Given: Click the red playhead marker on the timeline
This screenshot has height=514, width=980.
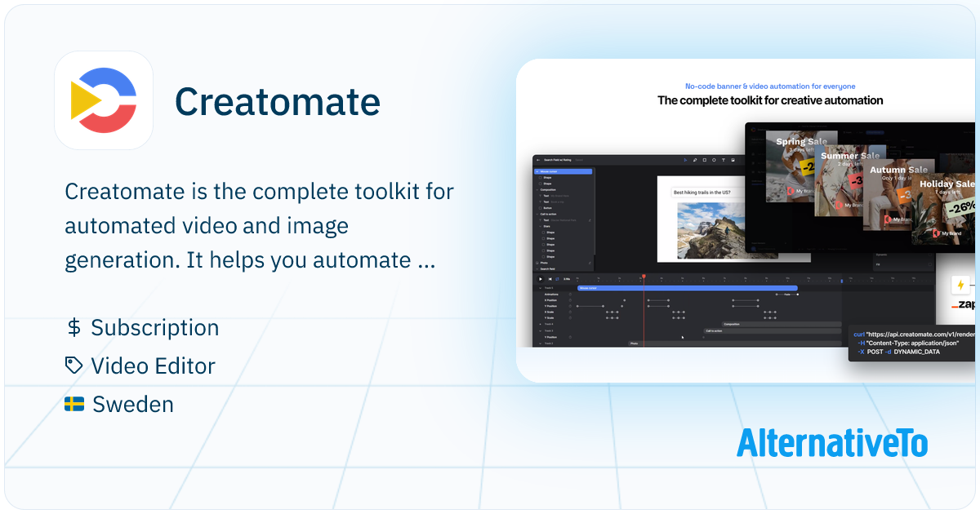Looking at the screenshot, I should [x=644, y=275].
